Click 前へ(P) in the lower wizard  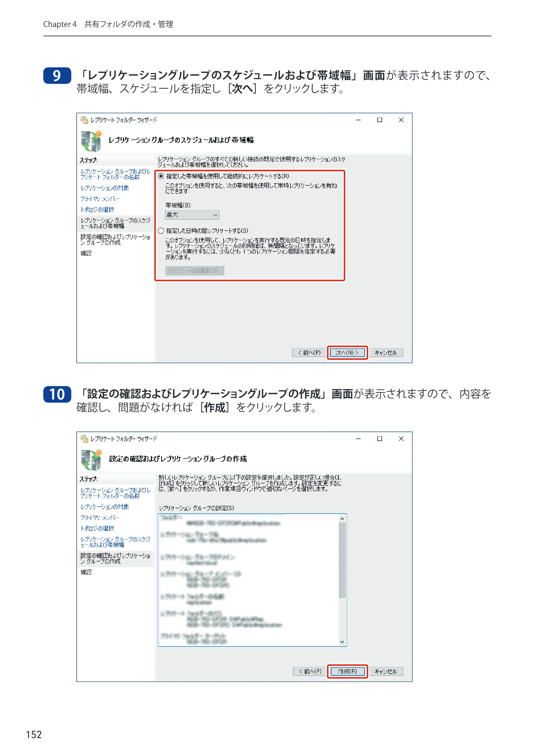pos(310,671)
